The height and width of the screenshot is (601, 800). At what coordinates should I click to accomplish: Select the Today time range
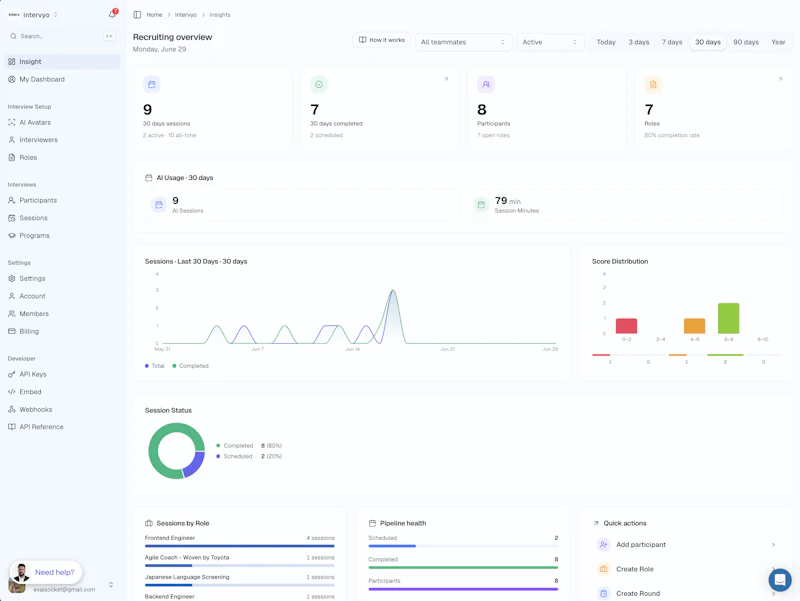[606, 42]
